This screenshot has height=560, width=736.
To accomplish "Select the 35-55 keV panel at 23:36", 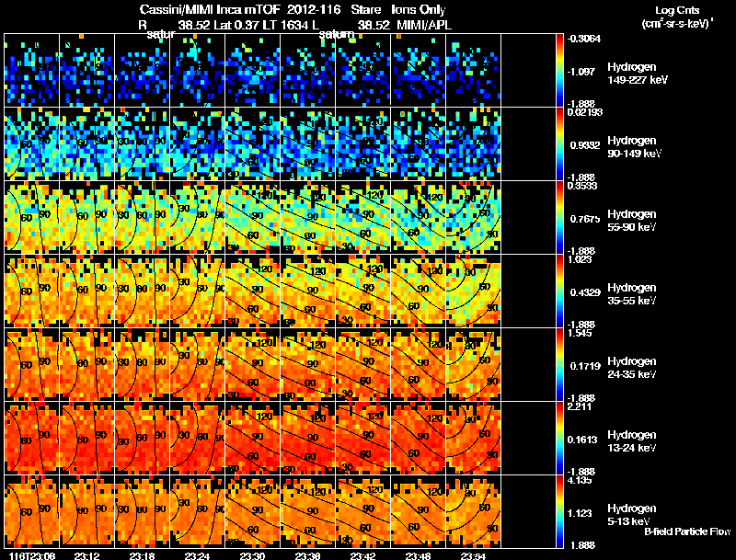I will point(307,291).
